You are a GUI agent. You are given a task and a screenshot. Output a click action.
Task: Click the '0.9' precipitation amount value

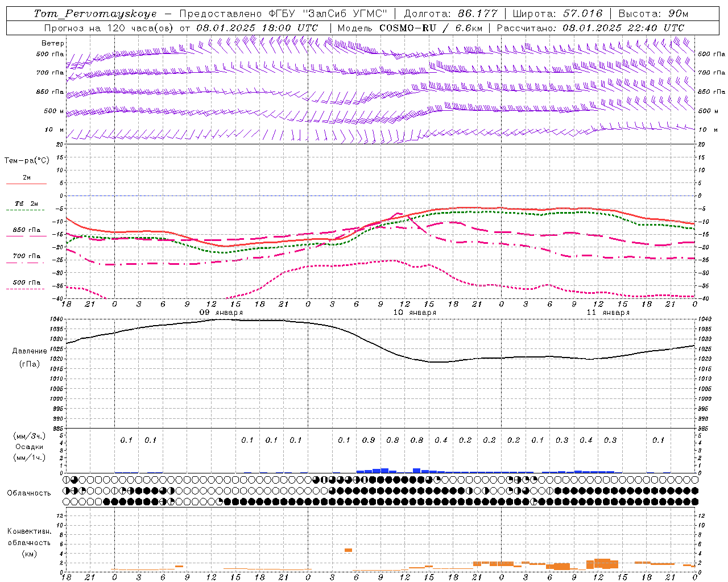point(369,440)
